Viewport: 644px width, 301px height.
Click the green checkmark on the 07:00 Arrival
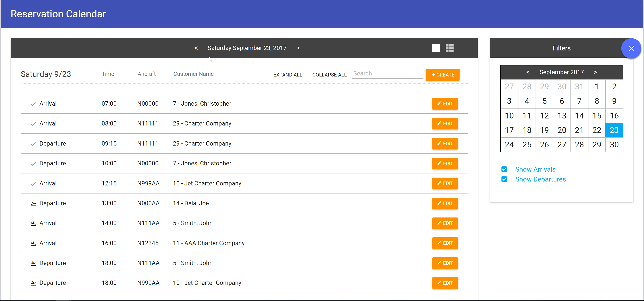tap(33, 104)
